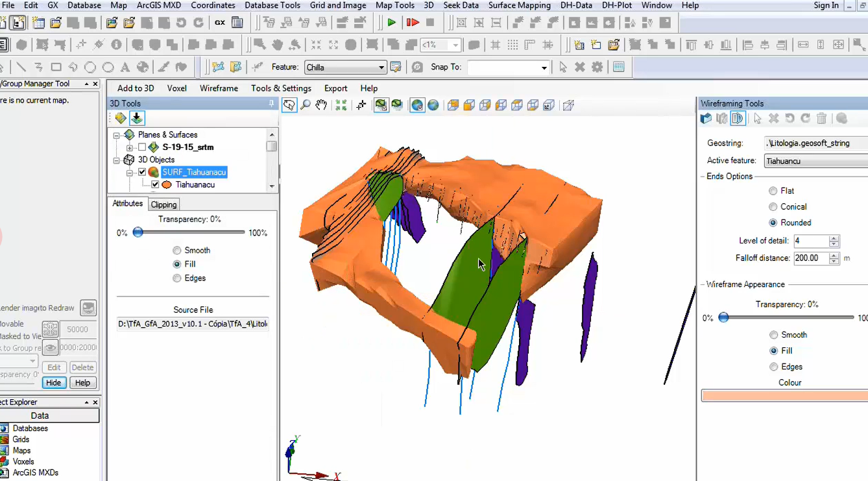Activate the pan hand tool in the 3D viewer
This screenshot has width=868, height=481.
point(321,105)
